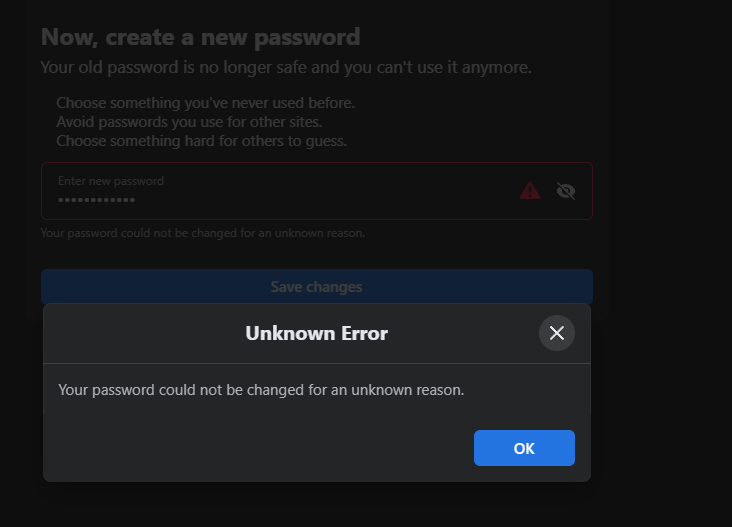Click the "Avoid passwords you use for other sites" tip

189,122
